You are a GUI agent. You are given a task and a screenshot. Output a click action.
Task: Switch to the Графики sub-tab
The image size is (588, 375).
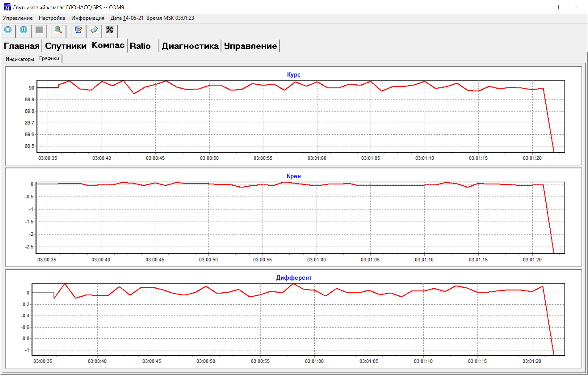point(49,59)
